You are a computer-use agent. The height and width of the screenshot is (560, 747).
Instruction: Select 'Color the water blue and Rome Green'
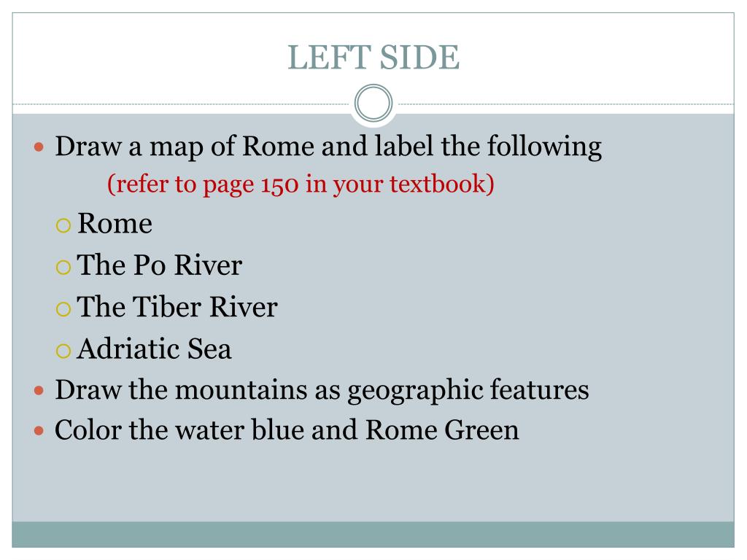(287, 430)
